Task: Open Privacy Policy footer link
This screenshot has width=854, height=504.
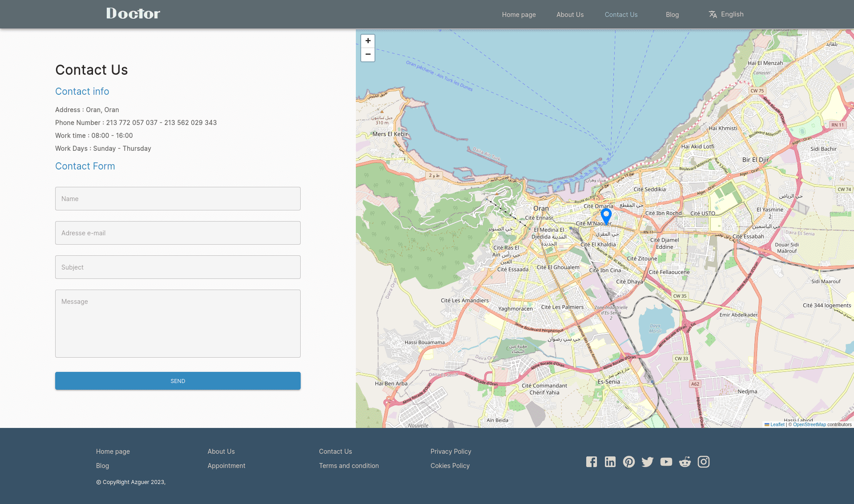Action: pos(451,452)
